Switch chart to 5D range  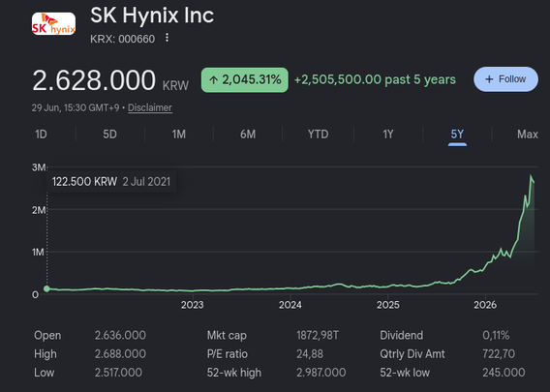pyautogui.click(x=109, y=135)
